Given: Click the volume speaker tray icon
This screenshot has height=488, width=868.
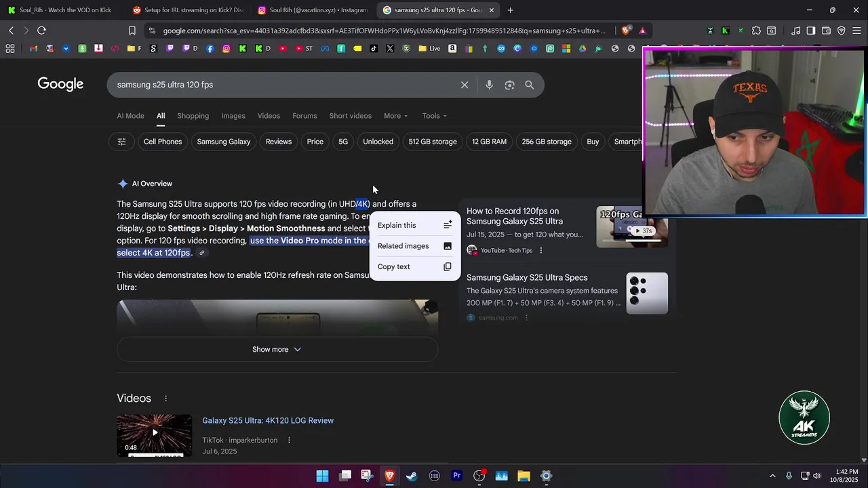Looking at the screenshot, I should click(x=817, y=476).
